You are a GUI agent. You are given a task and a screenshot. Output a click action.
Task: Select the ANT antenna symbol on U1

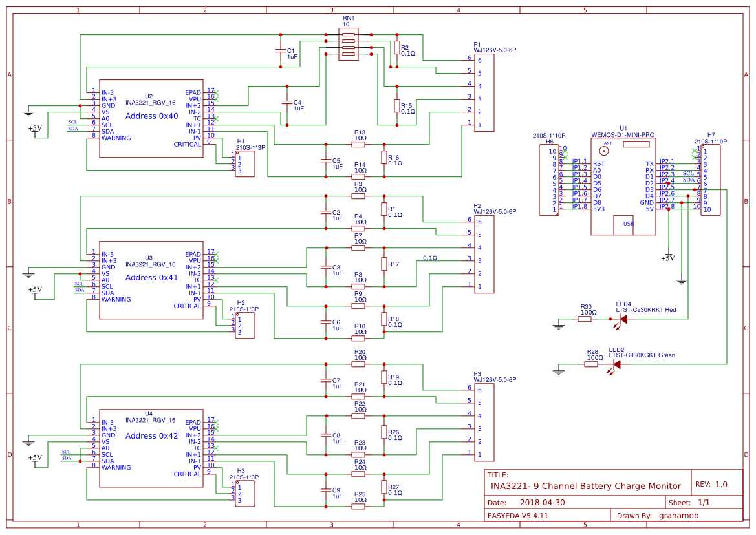(x=603, y=151)
